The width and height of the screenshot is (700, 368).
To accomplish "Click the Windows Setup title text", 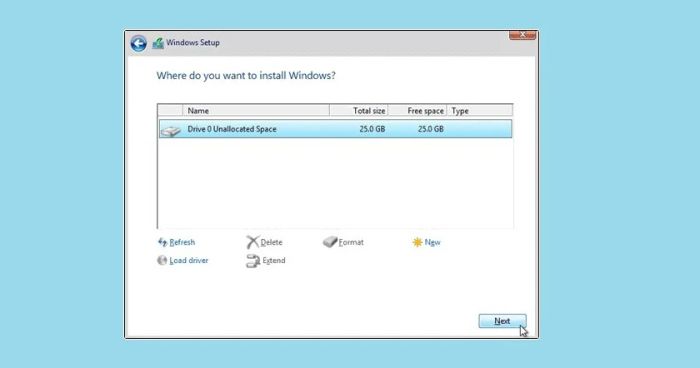I will point(193,42).
